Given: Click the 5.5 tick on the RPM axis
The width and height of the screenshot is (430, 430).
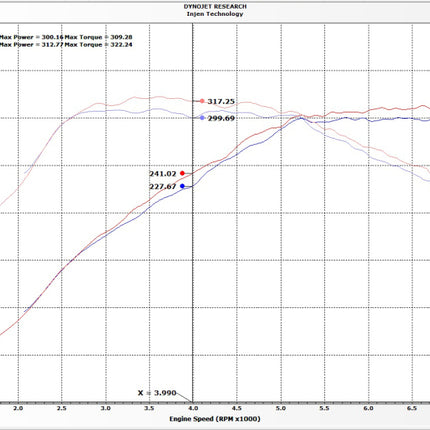Looking at the screenshot, I should click(324, 409).
